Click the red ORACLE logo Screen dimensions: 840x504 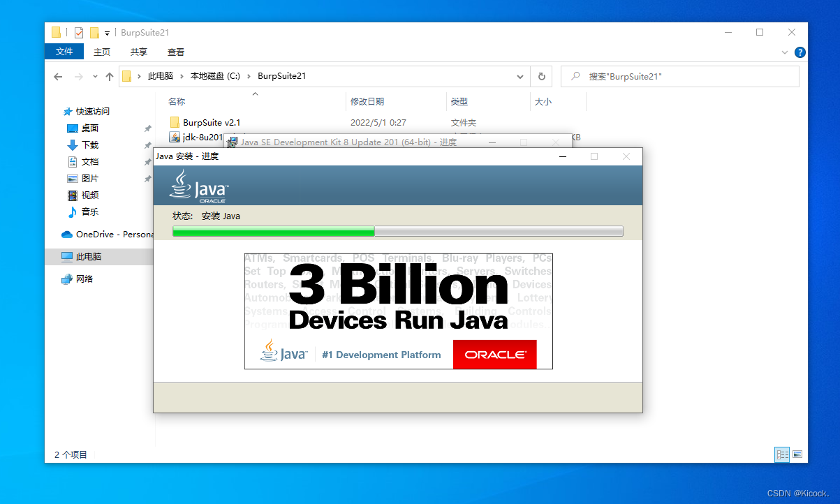[495, 355]
